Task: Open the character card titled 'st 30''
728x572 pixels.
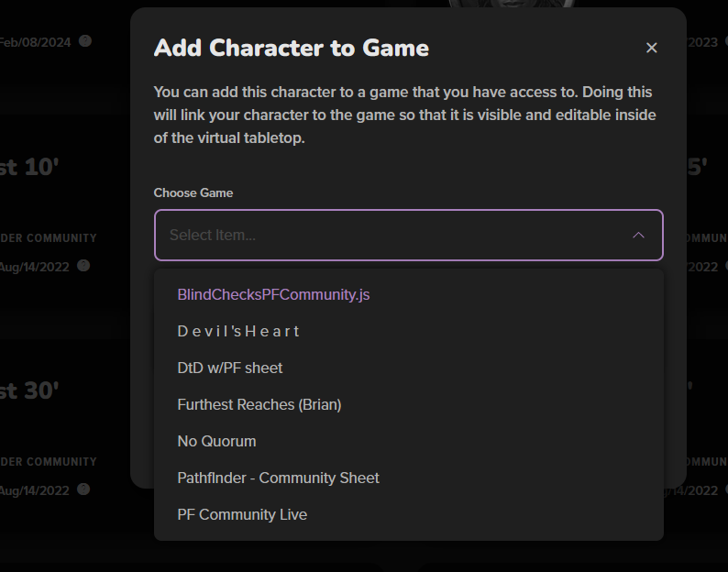Action: coord(29,390)
